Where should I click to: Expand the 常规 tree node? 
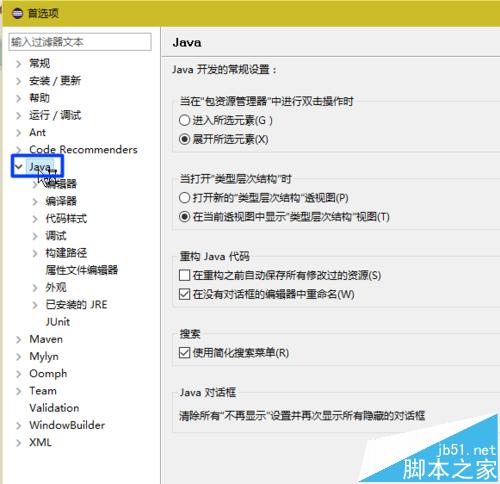(x=19, y=63)
